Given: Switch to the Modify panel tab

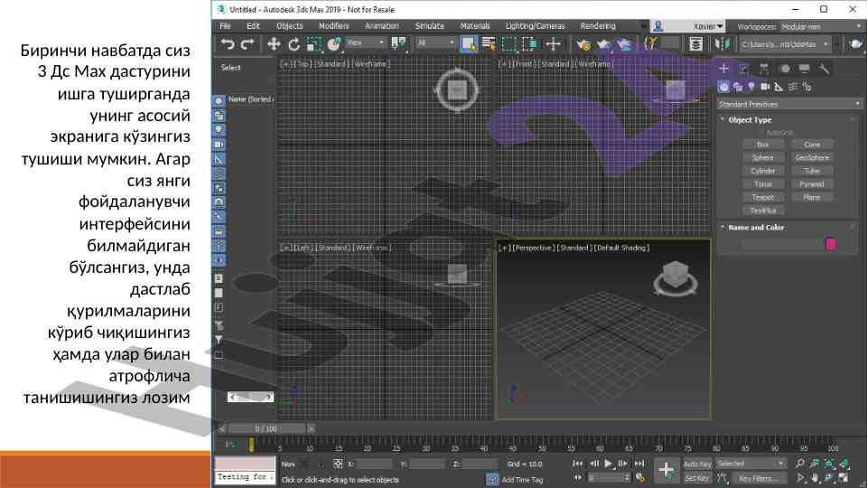Looking at the screenshot, I should click(743, 69).
